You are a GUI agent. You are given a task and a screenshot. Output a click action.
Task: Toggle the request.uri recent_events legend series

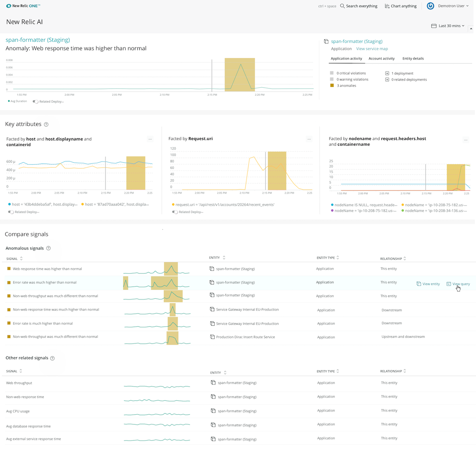click(223, 205)
